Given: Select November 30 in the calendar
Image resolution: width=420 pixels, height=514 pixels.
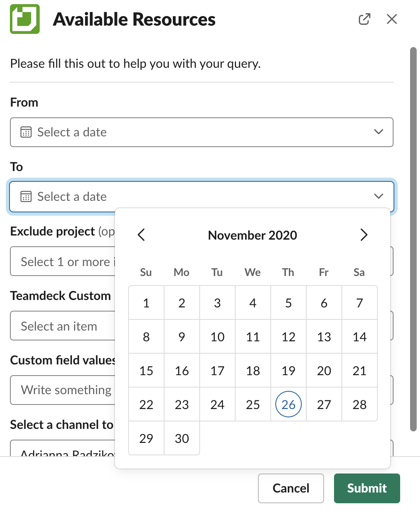Looking at the screenshot, I should [181, 438].
